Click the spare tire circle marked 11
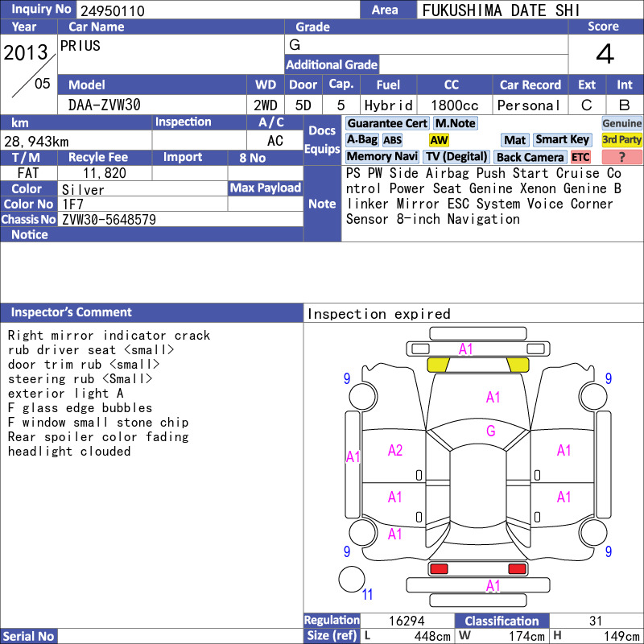Screen dimensions: 644x644 352,580
